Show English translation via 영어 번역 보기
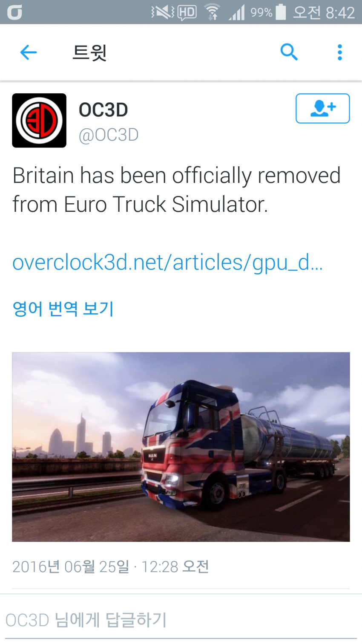 click(63, 309)
